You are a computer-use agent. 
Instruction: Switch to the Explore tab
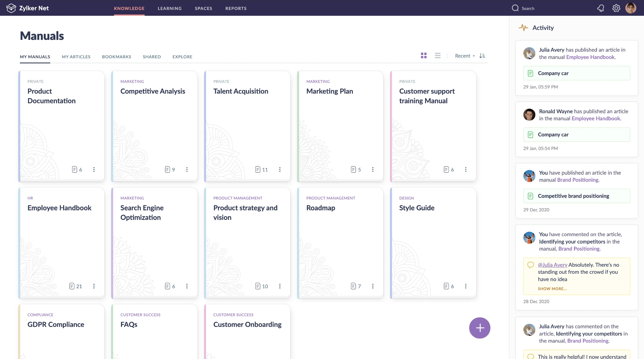[x=182, y=57]
